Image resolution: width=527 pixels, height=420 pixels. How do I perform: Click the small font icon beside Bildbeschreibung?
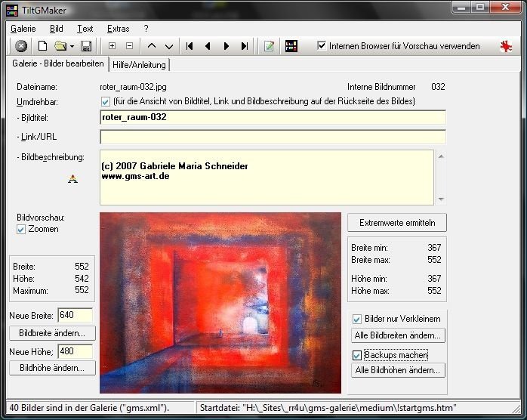72,179
